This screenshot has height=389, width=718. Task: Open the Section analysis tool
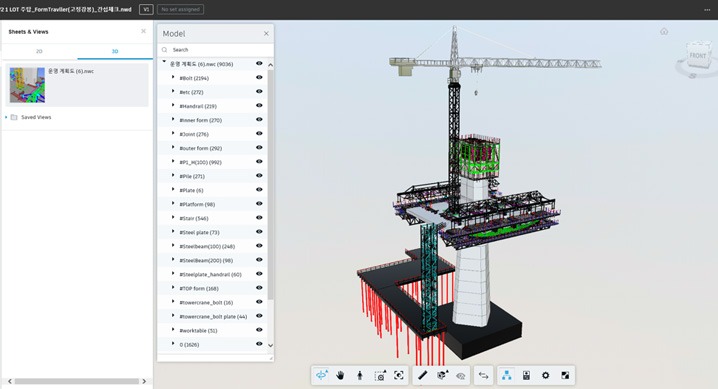pos(442,375)
